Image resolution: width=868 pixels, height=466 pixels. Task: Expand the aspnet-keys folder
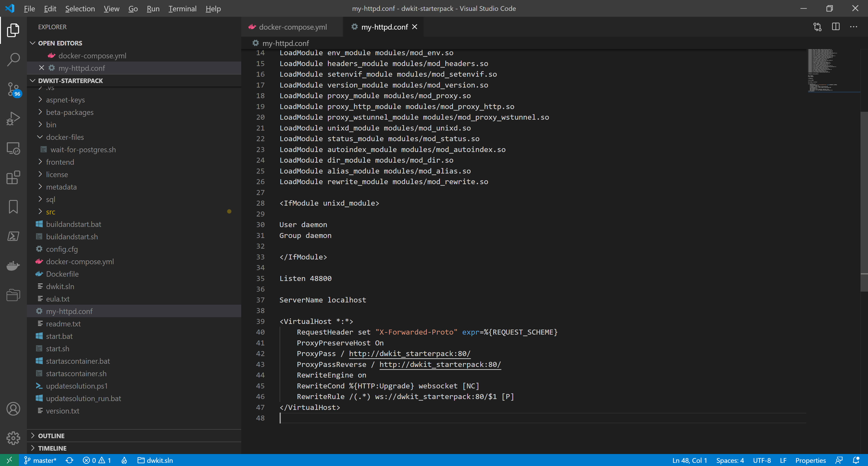coord(65,100)
